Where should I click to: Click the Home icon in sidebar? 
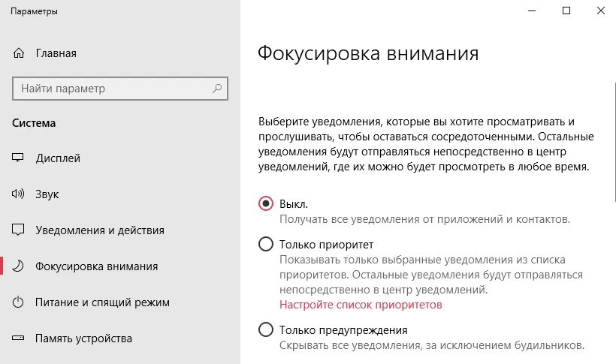click(x=19, y=53)
